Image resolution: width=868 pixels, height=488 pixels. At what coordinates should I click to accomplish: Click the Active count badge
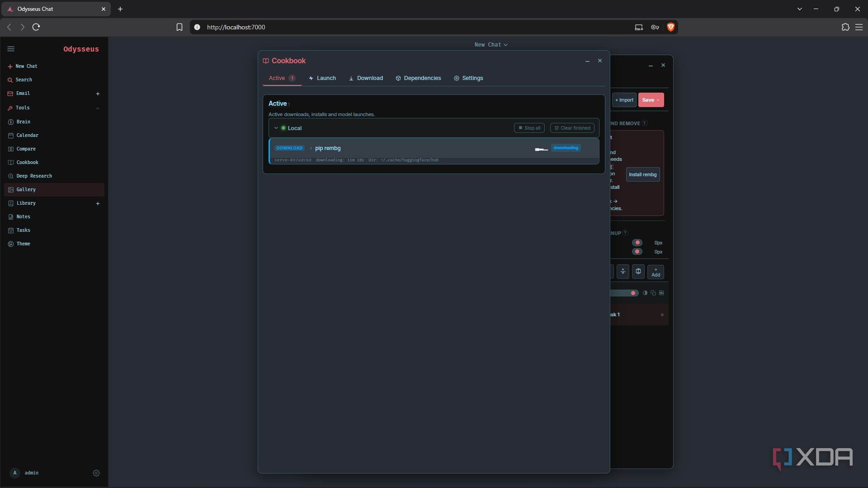(x=292, y=78)
